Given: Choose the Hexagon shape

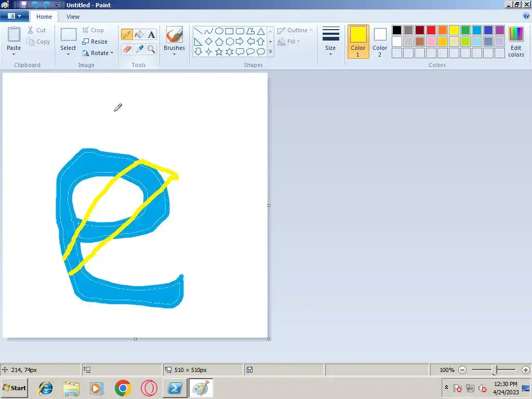Looking at the screenshot, I should point(229,42).
